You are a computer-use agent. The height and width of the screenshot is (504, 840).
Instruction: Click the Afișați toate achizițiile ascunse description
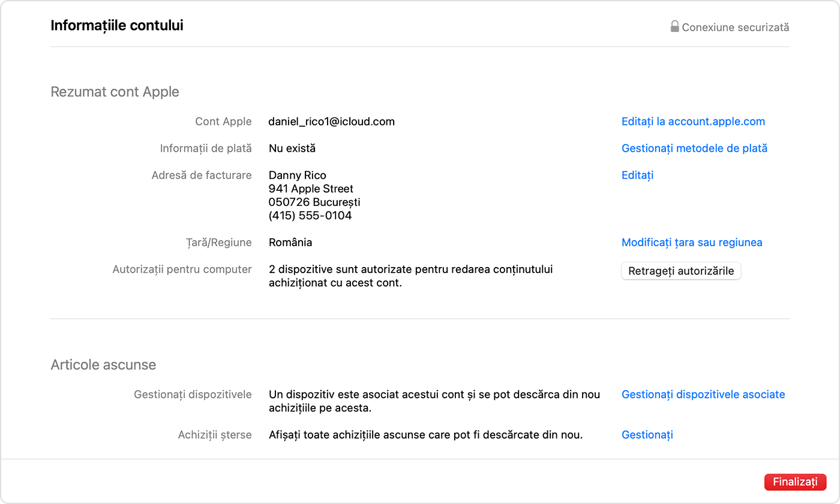426,434
